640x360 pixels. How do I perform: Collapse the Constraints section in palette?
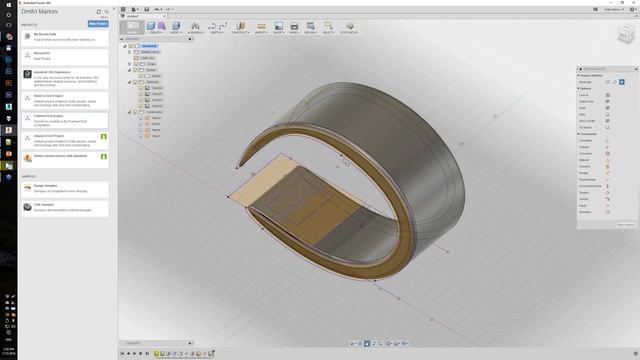click(579, 134)
